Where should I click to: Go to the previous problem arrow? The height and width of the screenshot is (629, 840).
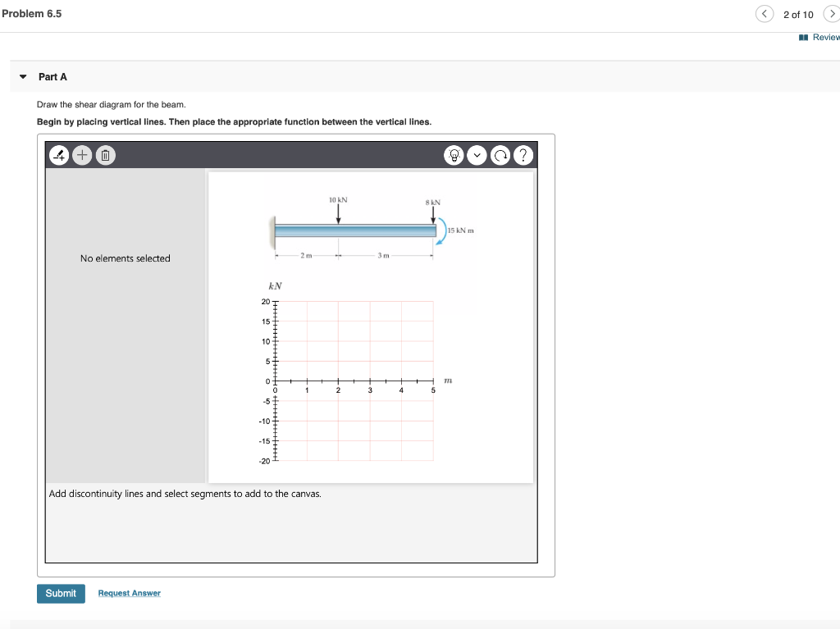click(765, 14)
